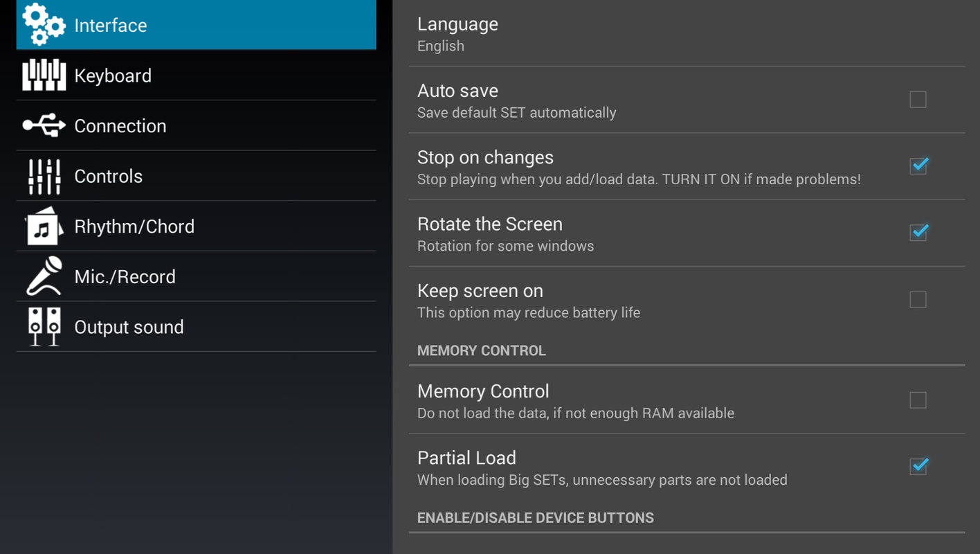Click the piano keys Keyboard icon
This screenshot has height=554, width=980.
(44, 75)
